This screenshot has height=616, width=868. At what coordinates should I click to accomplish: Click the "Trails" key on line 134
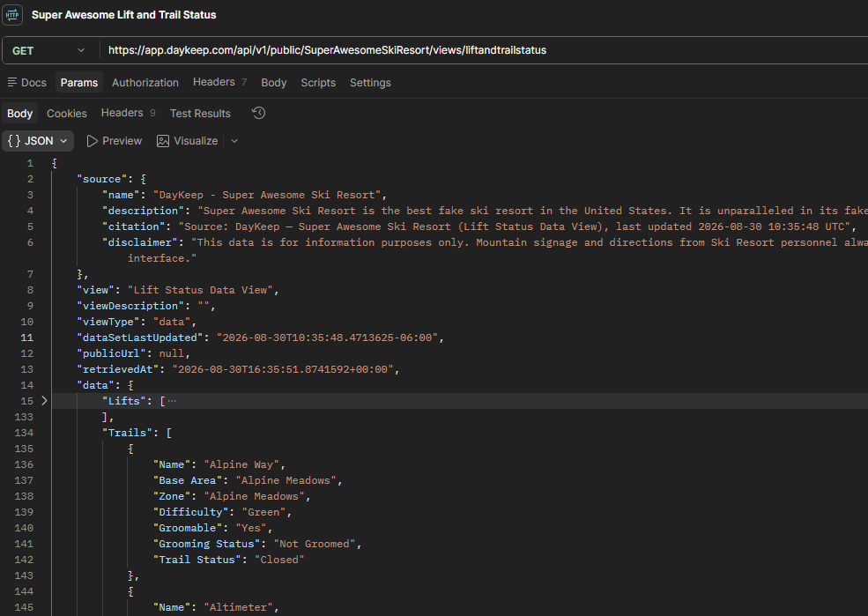pos(127,433)
